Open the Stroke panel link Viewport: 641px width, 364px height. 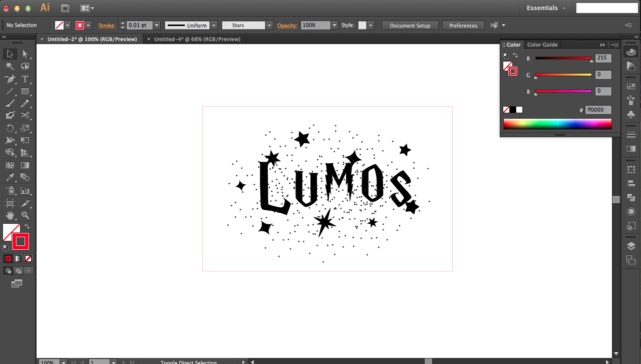click(107, 25)
